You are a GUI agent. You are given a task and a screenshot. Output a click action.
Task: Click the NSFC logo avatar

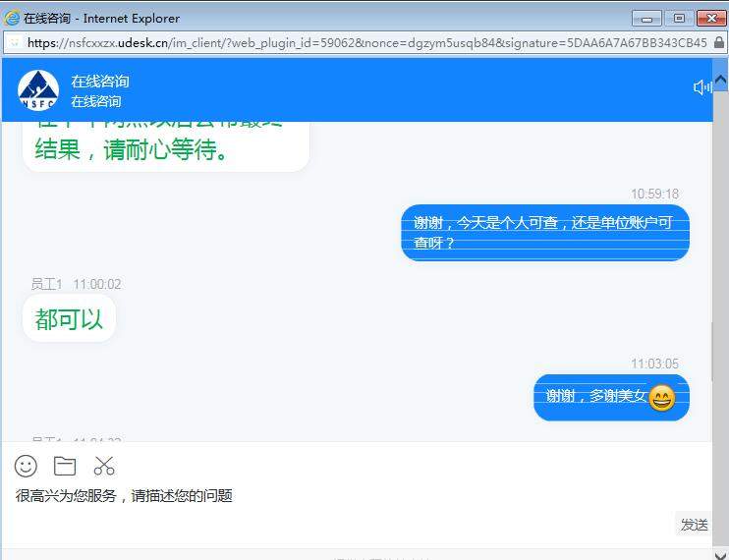38,90
